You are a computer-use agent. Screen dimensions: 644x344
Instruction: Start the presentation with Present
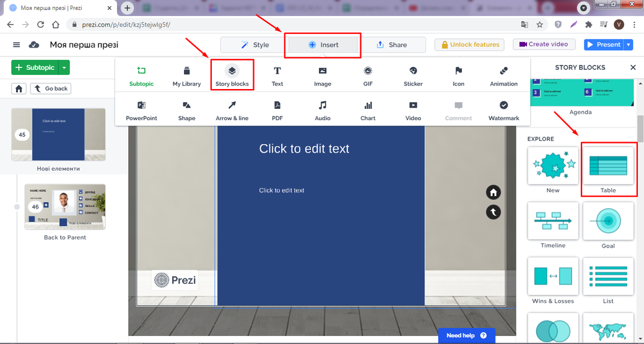pyautogui.click(x=603, y=45)
